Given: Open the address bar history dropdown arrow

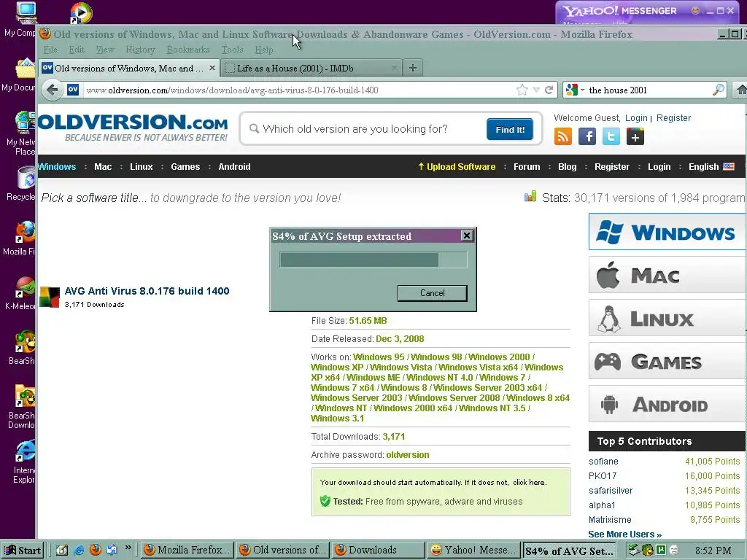Looking at the screenshot, I should (x=536, y=90).
